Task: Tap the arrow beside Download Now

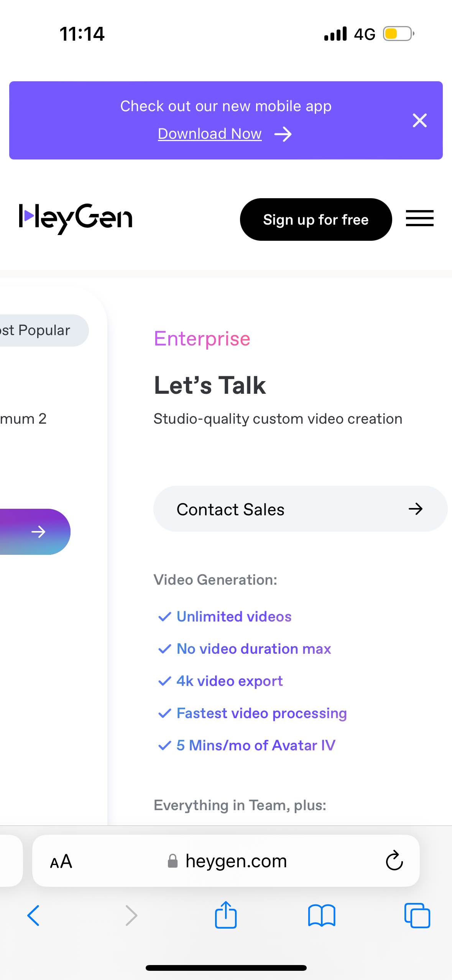Action: 283,134
